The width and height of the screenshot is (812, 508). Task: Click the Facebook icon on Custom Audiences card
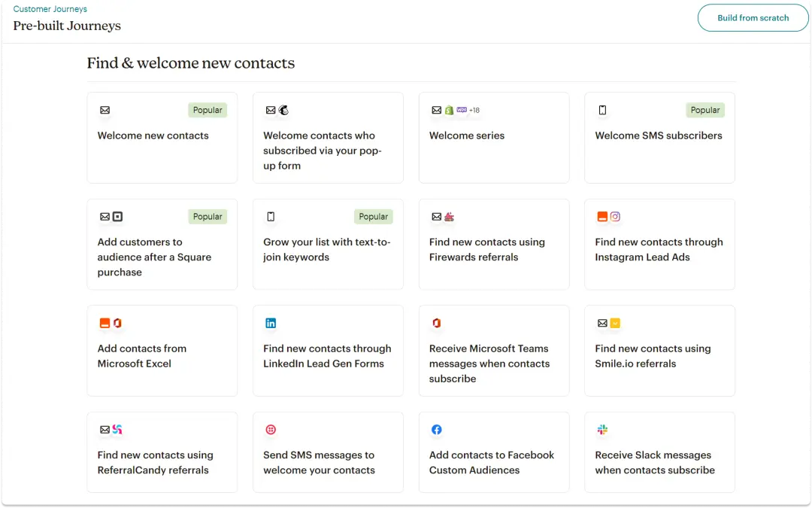(437, 430)
